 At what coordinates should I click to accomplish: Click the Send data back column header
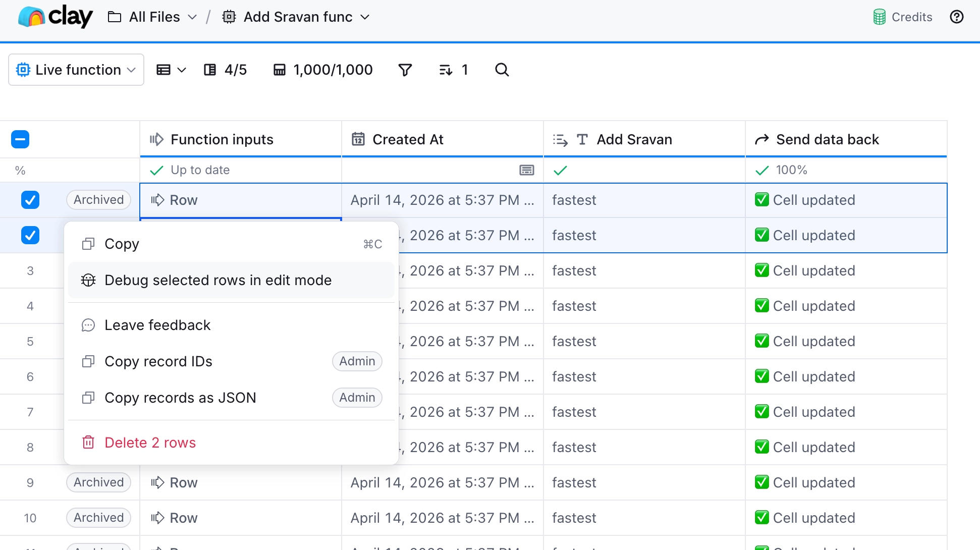pyautogui.click(x=827, y=139)
